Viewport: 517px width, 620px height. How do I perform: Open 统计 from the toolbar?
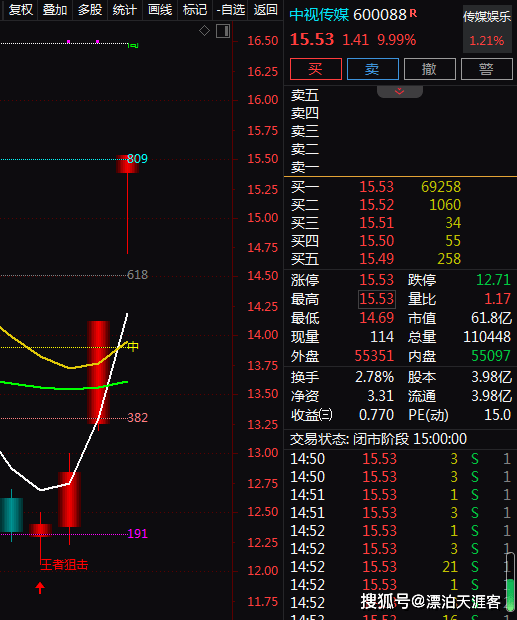point(125,9)
